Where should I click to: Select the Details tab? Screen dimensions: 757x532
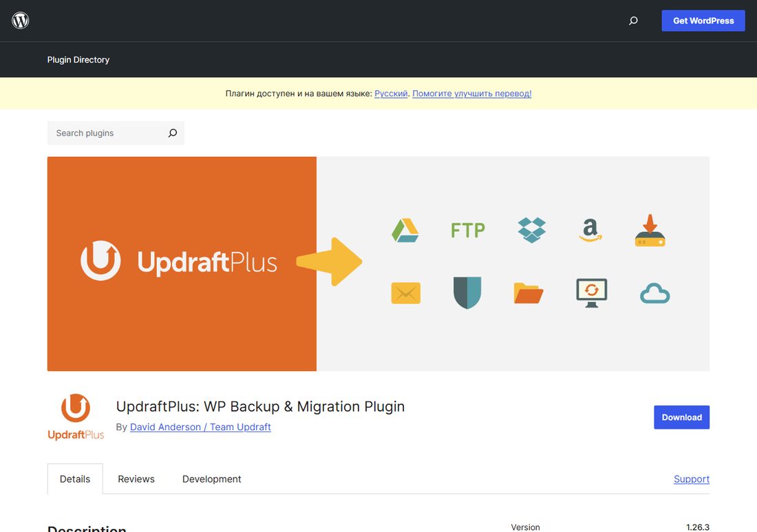[x=75, y=479]
